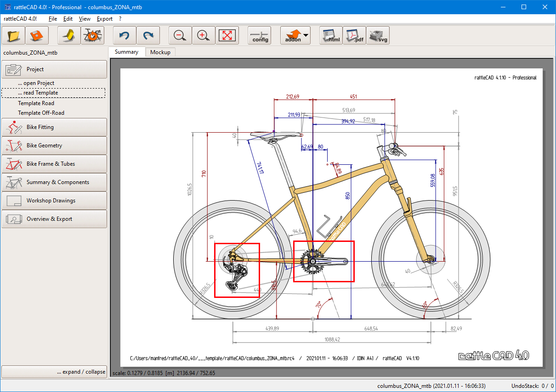Click the UndoStack status text

pyautogui.click(x=532, y=386)
